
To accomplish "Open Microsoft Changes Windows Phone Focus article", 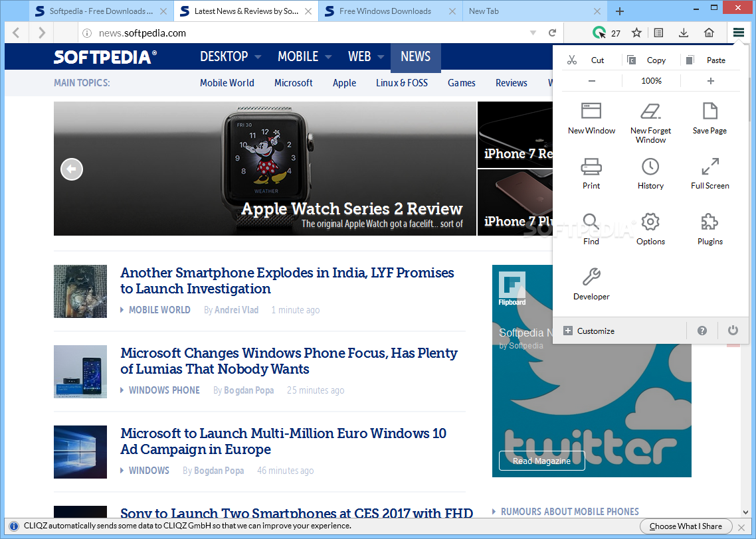I will [289, 361].
